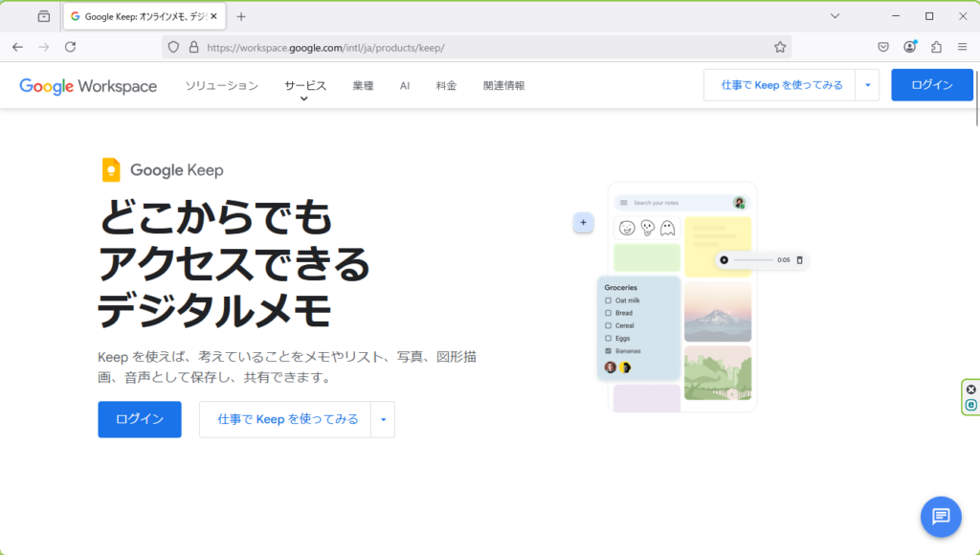Viewport: 980px width, 555px height.
Task: Open the Firefox extensions puzzle icon
Action: [936, 47]
